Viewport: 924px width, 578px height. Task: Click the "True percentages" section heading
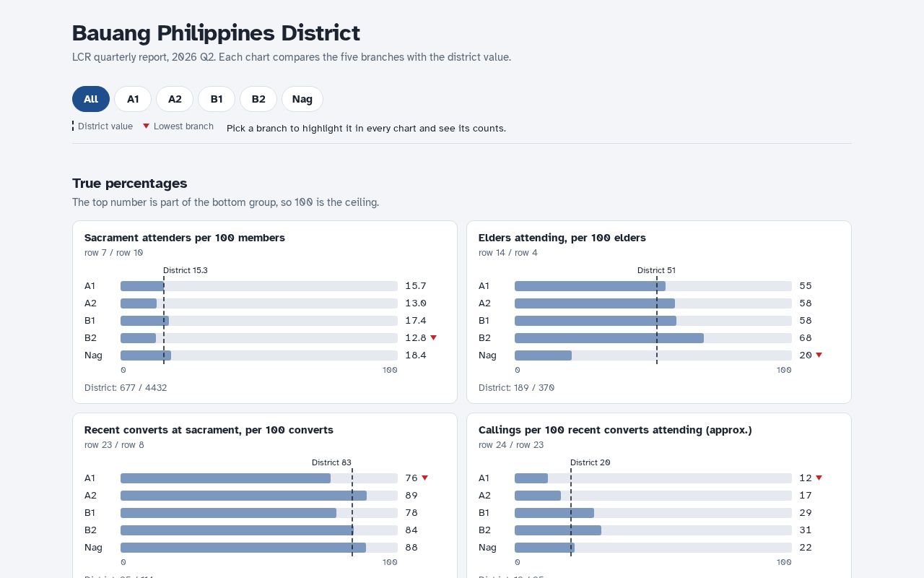[130, 184]
